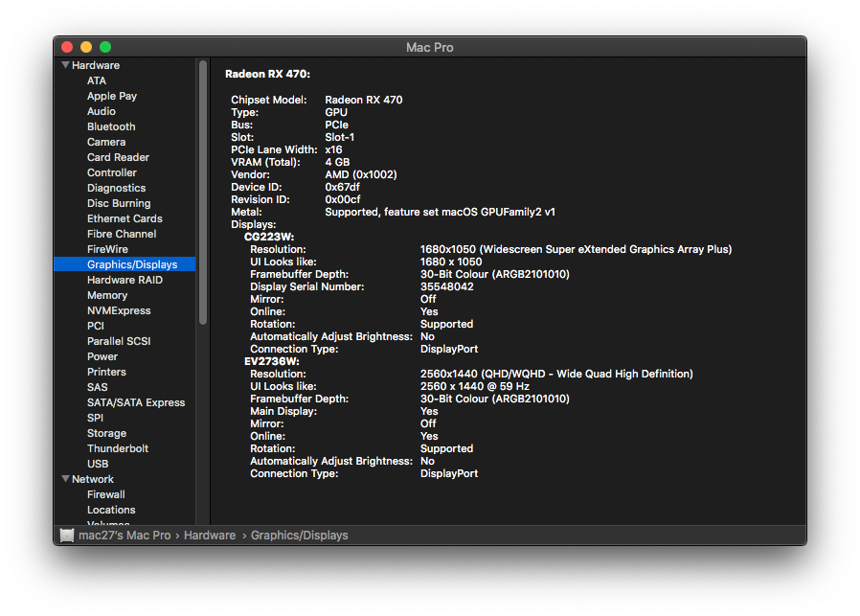The image size is (860, 616).
Task: Click the Metal support value text
Action: [440, 213]
